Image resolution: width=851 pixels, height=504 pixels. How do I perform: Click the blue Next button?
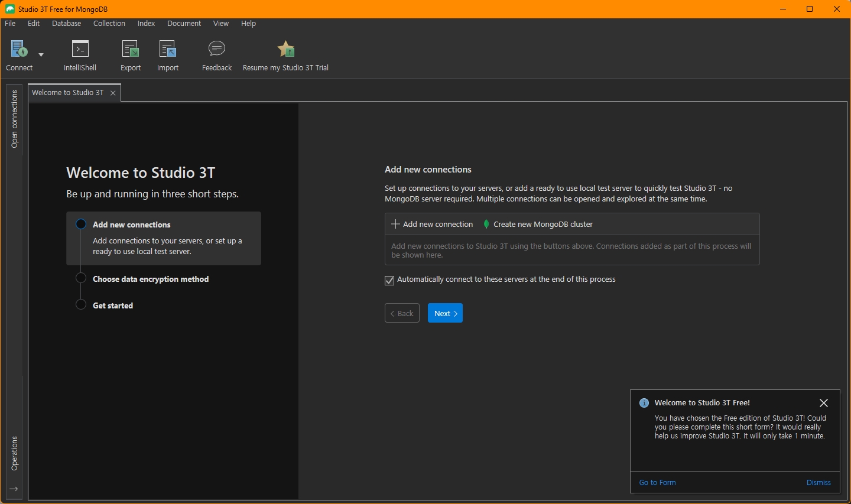point(445,313)
